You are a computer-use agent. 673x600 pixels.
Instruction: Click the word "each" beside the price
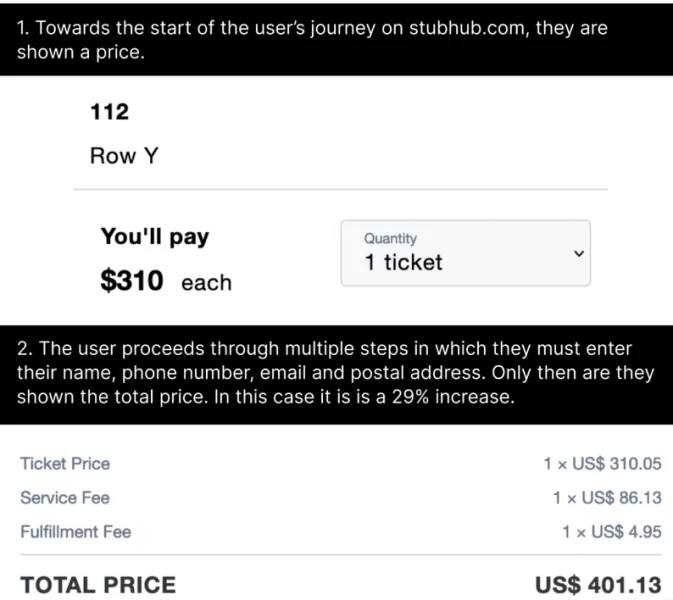(206, 283)
